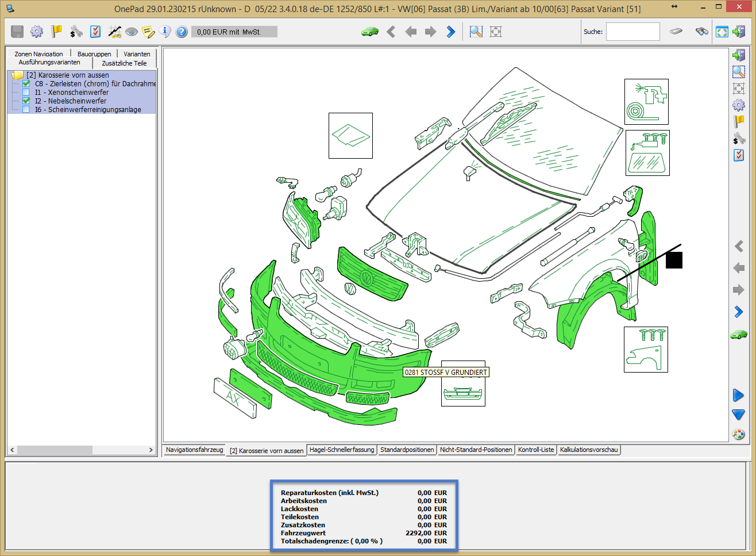Click left panel scrollbar left arrow

point(12,450)
